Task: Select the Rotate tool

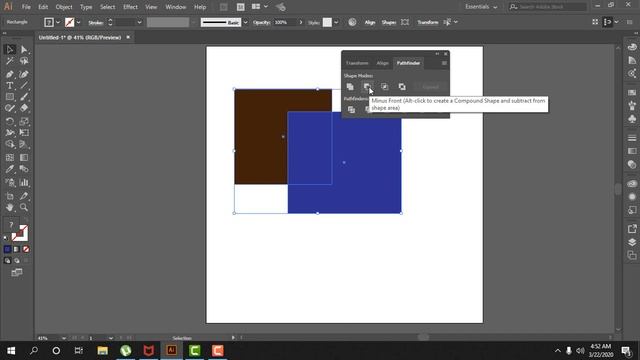Action: (x=10, y=122)
